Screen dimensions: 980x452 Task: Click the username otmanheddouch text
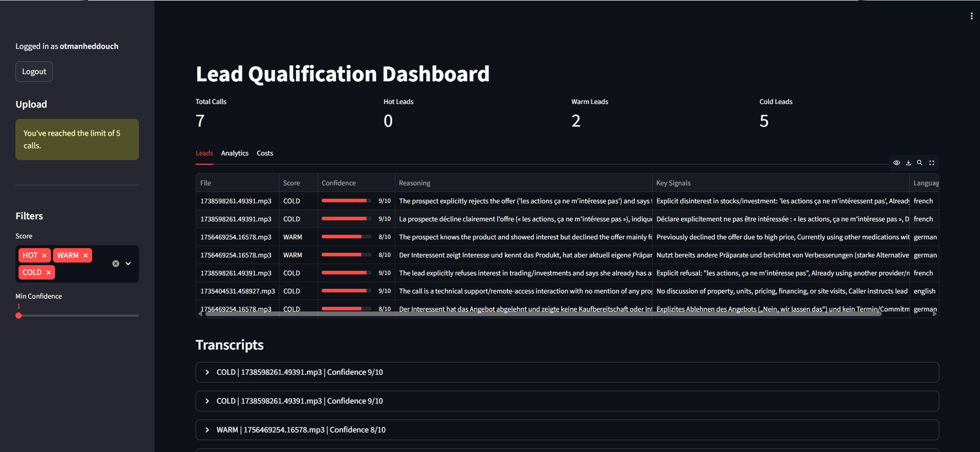(x=89, y=46)
